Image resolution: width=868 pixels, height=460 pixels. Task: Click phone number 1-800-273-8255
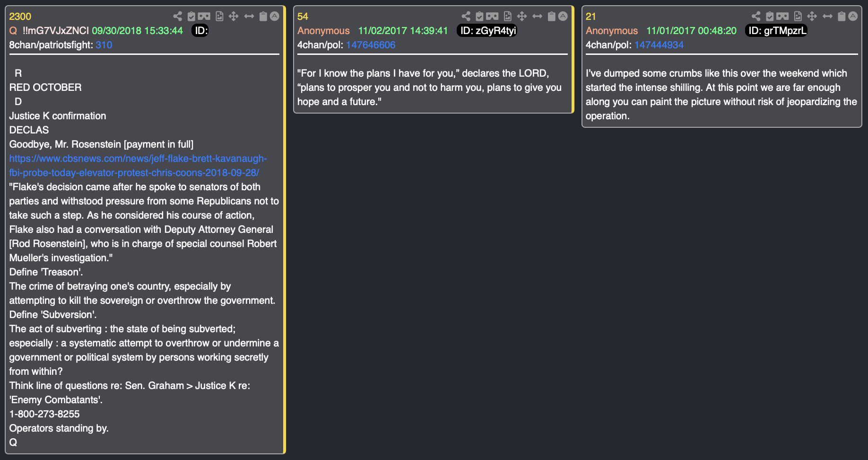(x=44, y=414)
